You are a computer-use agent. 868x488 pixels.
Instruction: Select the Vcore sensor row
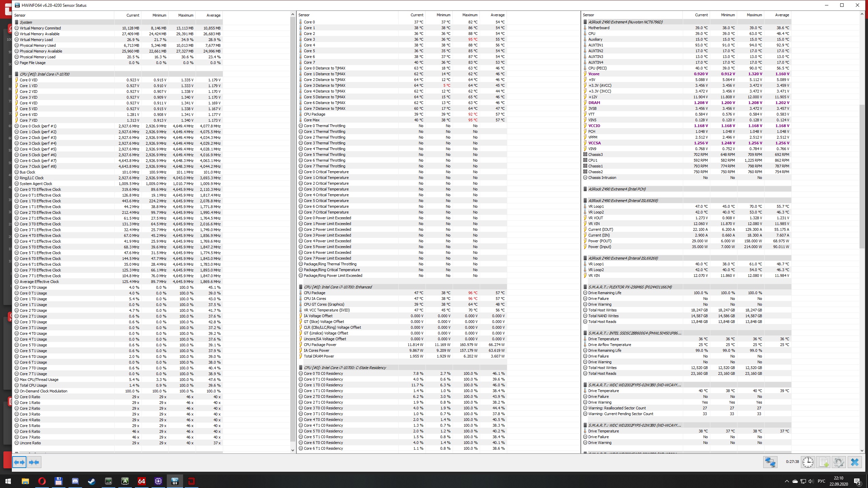(x=594, y=74)
